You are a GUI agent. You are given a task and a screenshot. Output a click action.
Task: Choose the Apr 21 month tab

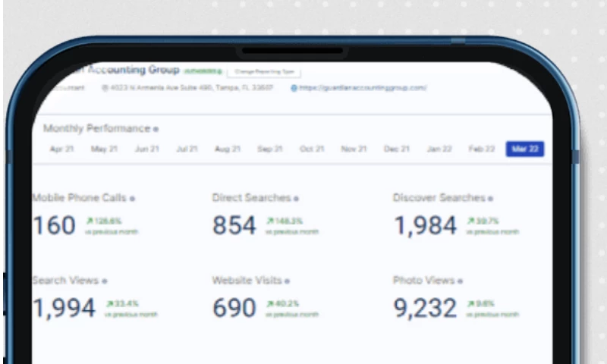coord(61,149)
